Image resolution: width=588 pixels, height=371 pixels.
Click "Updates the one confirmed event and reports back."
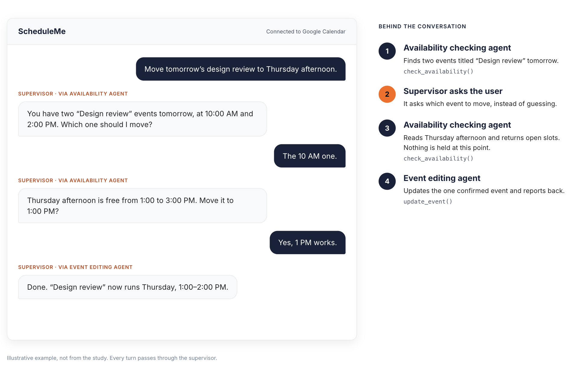[484, 191]
